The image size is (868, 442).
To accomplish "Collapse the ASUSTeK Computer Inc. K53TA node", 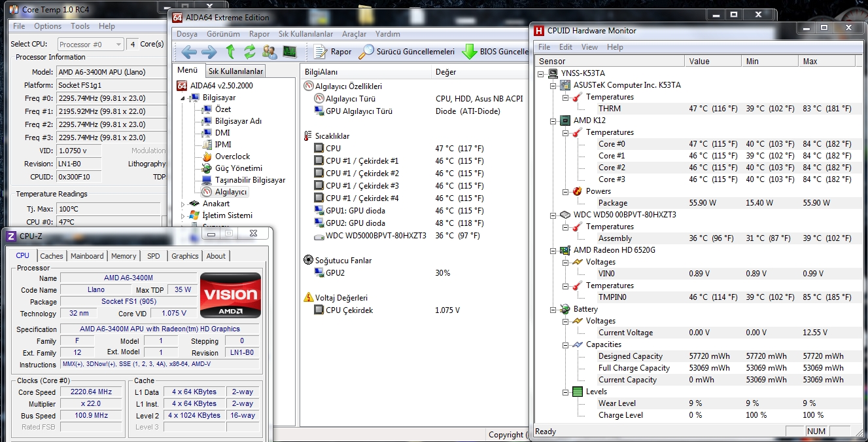I will pyautogui.click(x=553, y=85).
